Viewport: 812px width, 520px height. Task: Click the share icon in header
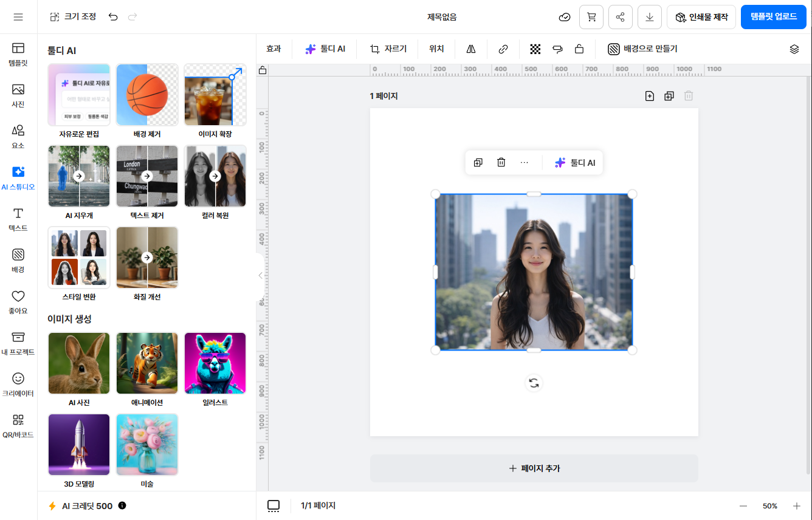pyautogui.click(x=620, y=17)
